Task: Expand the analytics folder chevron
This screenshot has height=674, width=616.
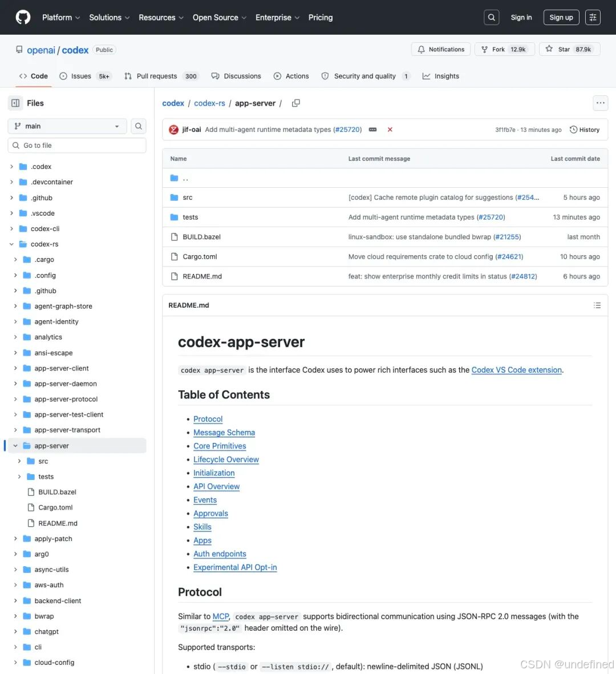Action: click(15, 337)
